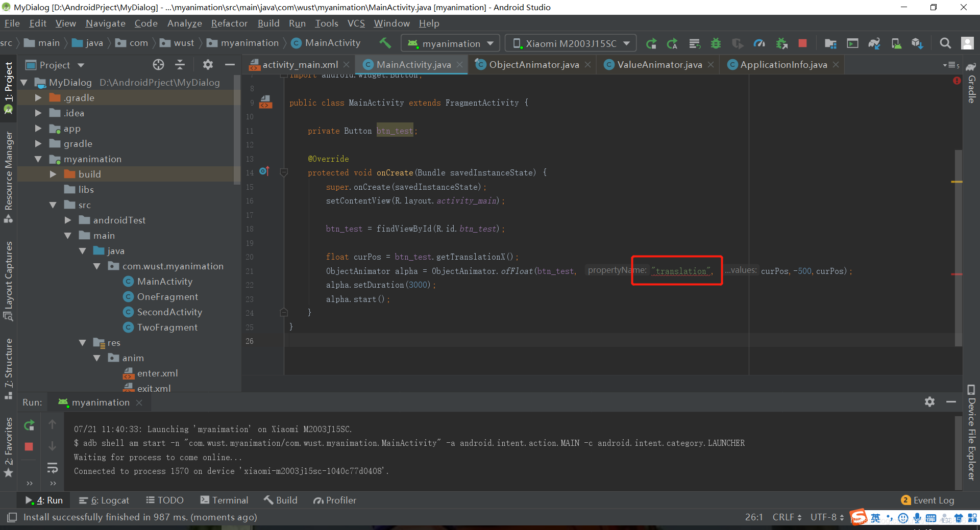Open Run Anything toolbar icon
The image size is (980, 530).
(x=852, y=43)
